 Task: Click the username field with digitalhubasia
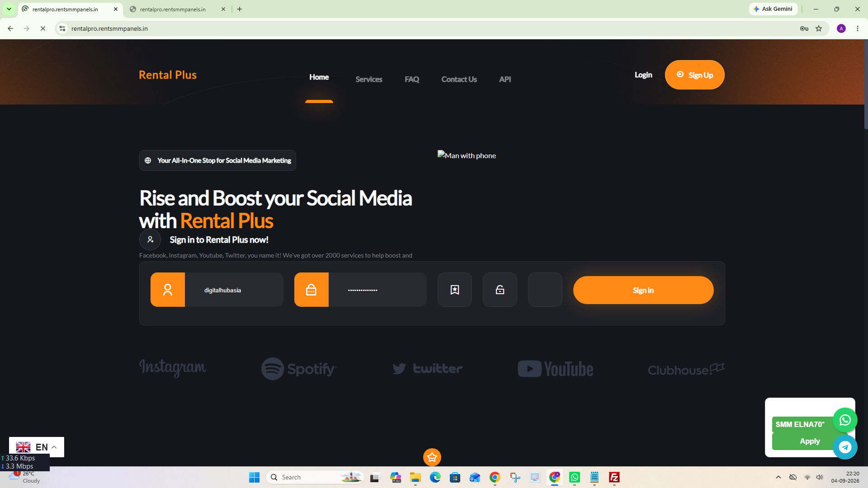click(234, 290)
